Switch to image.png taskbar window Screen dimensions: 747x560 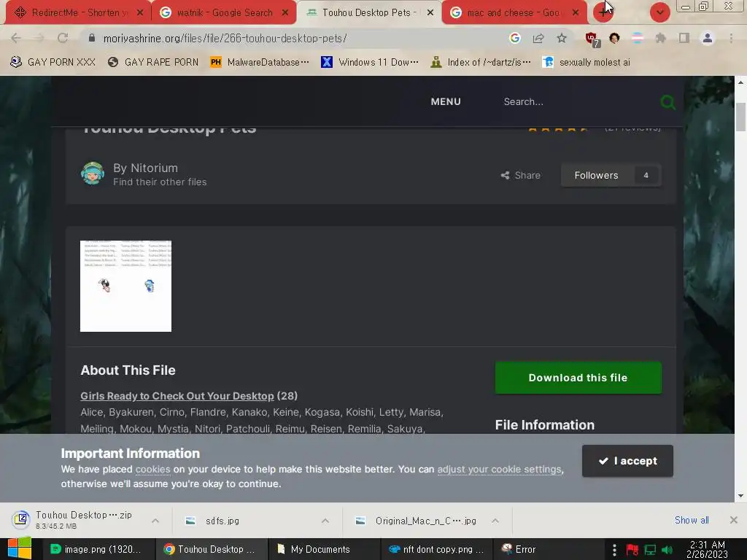point(98,549)
